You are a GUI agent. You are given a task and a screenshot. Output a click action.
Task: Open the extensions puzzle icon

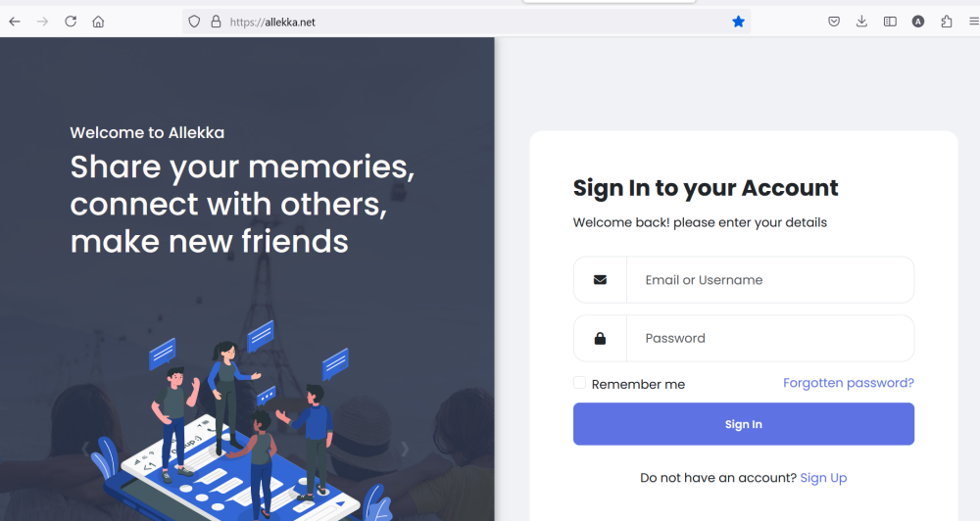(947, 22)
